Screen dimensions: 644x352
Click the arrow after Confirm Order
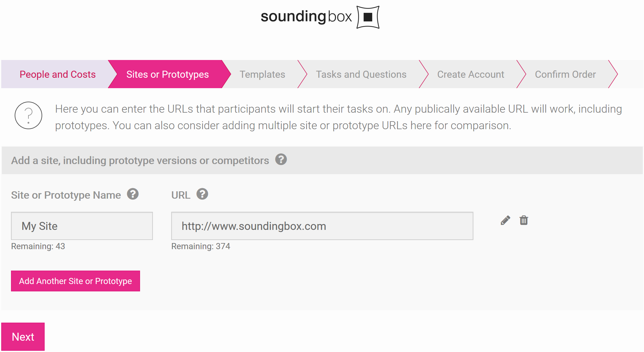613,74
